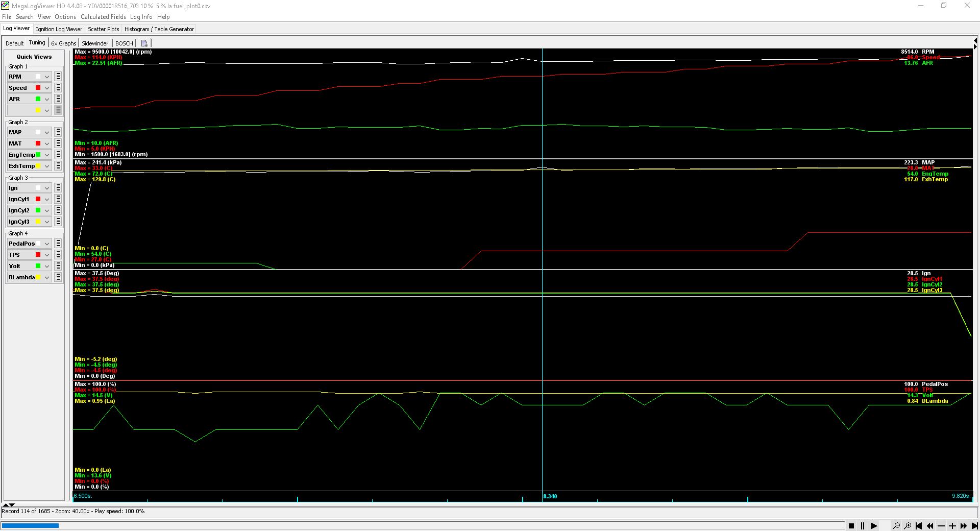Open field settings icon beside DLambda
Screen dimensions: 980x531
[58, 277]
